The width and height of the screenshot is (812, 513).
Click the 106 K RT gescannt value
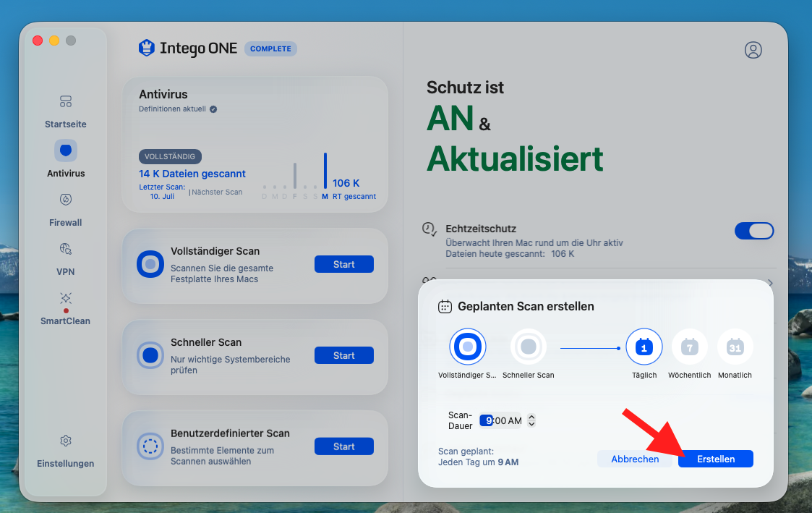pos(346,183)
